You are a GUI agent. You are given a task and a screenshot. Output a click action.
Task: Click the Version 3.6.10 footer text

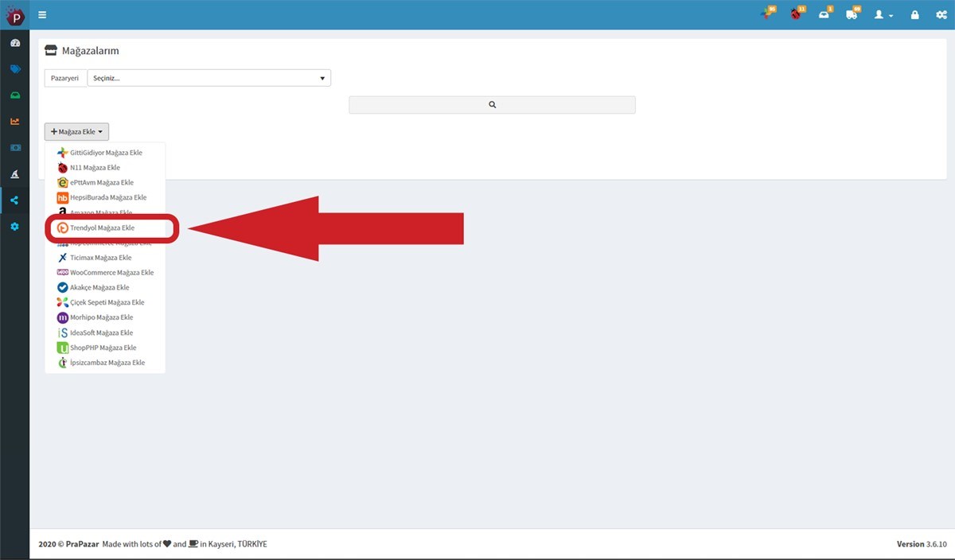click(922, 544)
